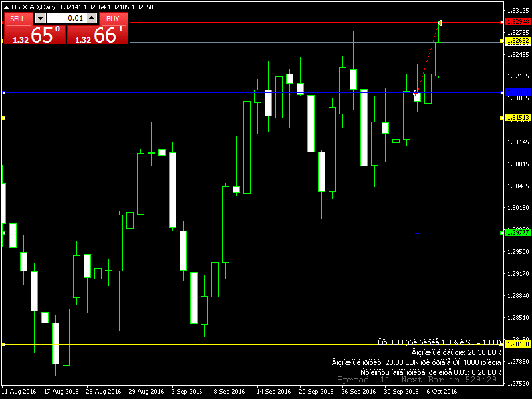Click the 20.30 EUR possible loss text line

pos(456,352)
